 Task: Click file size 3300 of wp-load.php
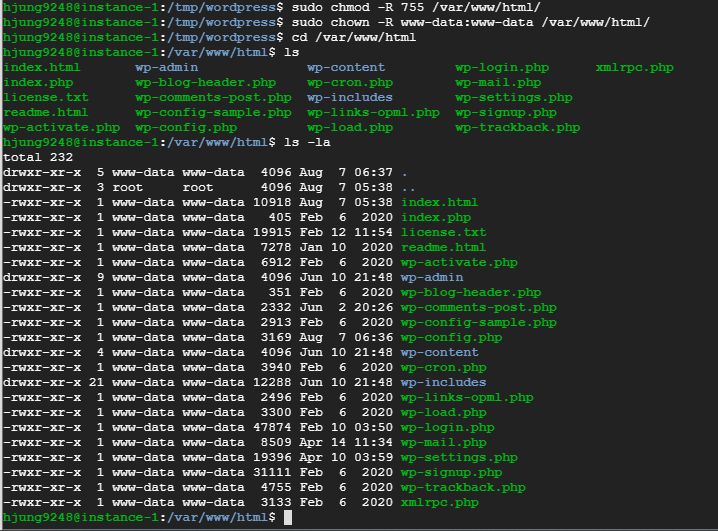[276, 412]
